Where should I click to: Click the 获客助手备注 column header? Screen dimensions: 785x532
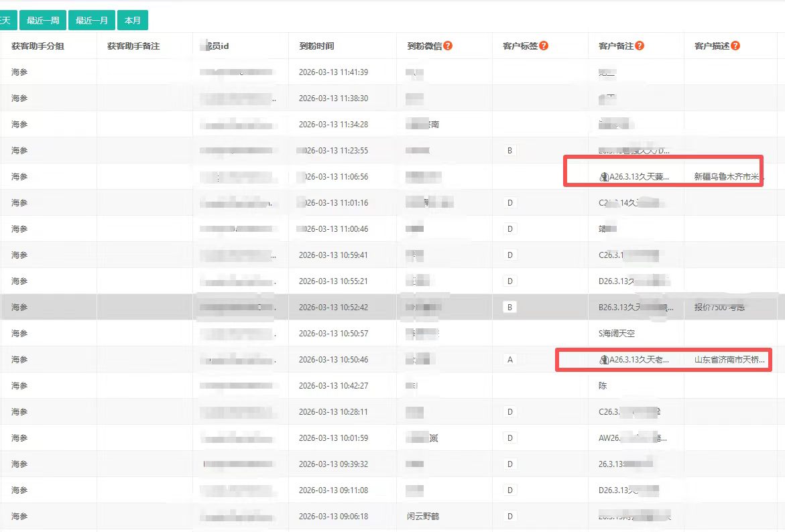(133, 46)
